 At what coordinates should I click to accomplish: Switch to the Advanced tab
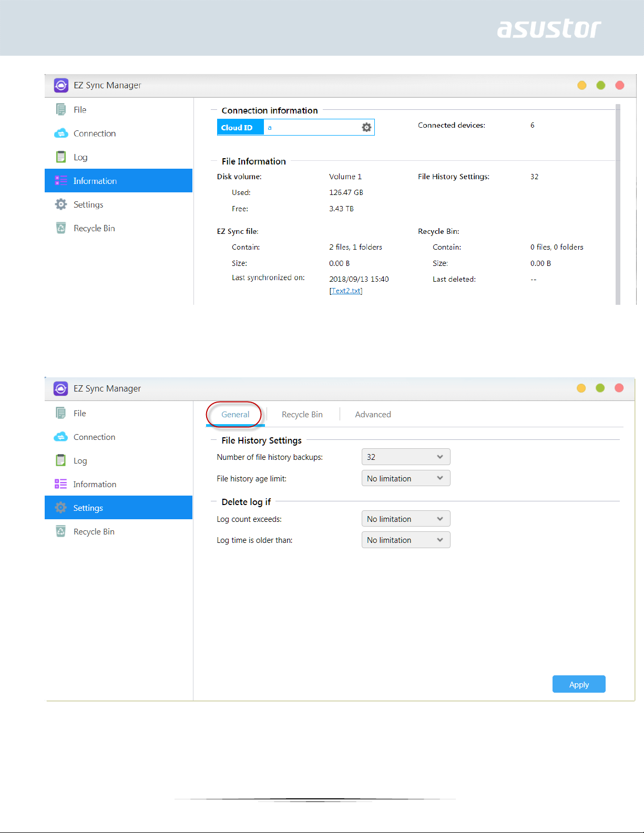tap(373, 414)
